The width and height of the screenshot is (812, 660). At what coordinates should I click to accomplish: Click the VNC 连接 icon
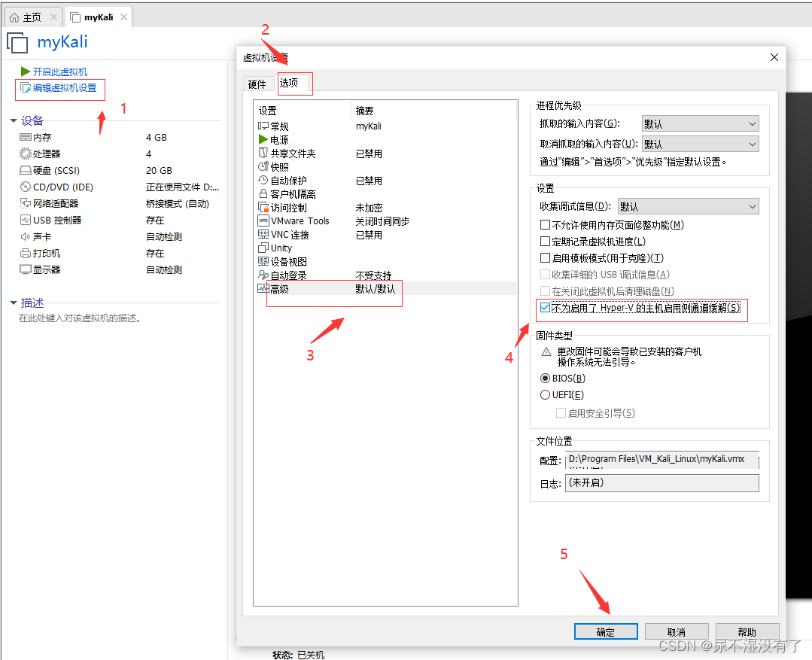(263, 234)
